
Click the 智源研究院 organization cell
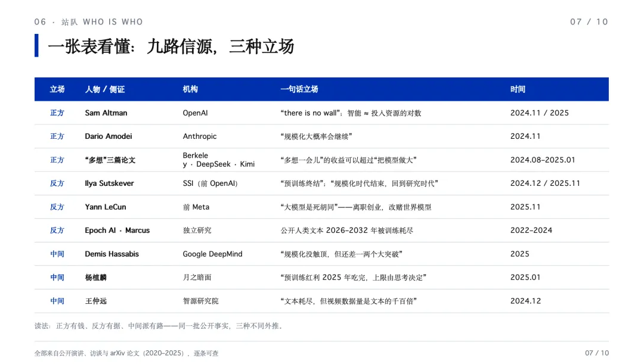coord(200,301)
